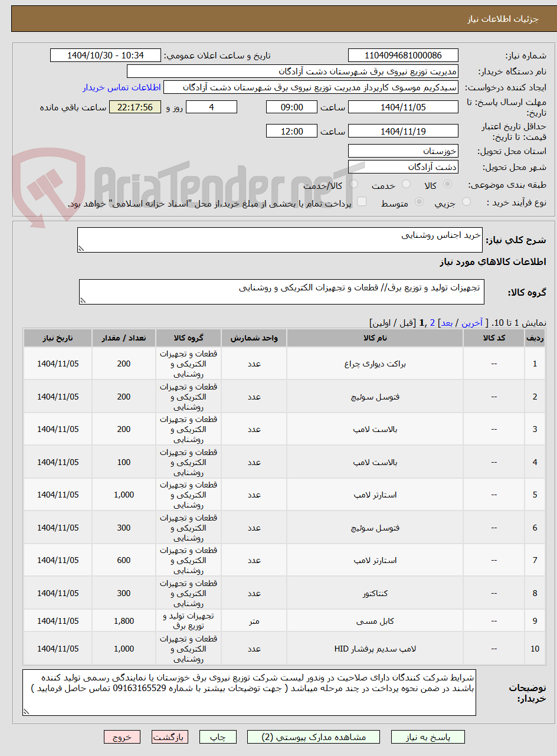Viewport: 557px width, 756px height.
Task: Select the کنتاکتور item name
Action: tap(375, 593)
